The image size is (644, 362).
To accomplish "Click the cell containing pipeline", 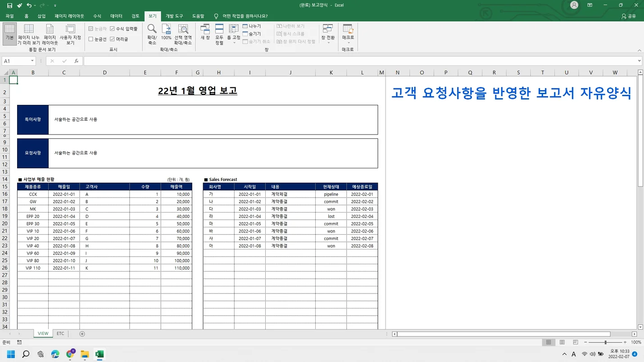I will coord(331,194).
